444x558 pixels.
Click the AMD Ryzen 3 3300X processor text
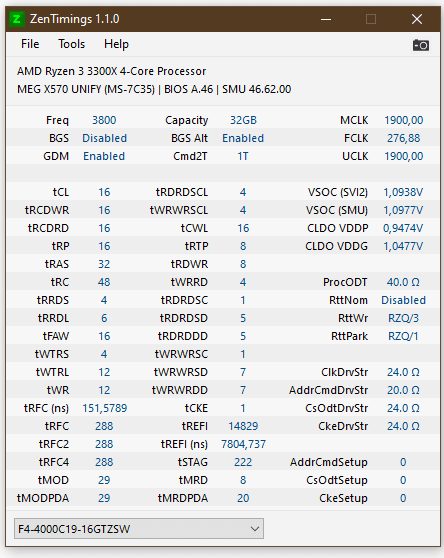click(111, 71)
